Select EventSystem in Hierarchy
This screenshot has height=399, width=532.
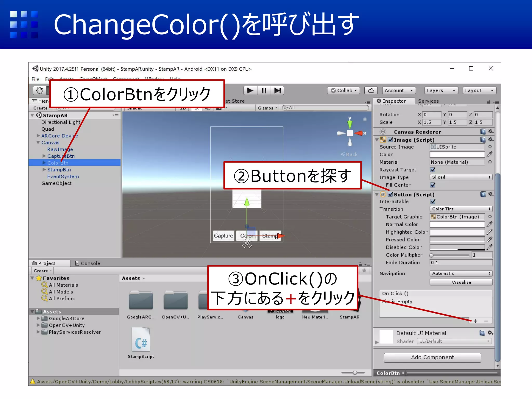(x=63, y=176)
